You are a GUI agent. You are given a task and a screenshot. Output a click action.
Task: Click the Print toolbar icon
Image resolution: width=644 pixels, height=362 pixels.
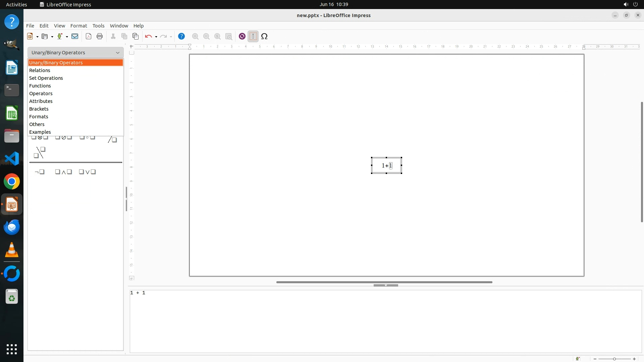point(100,37)
